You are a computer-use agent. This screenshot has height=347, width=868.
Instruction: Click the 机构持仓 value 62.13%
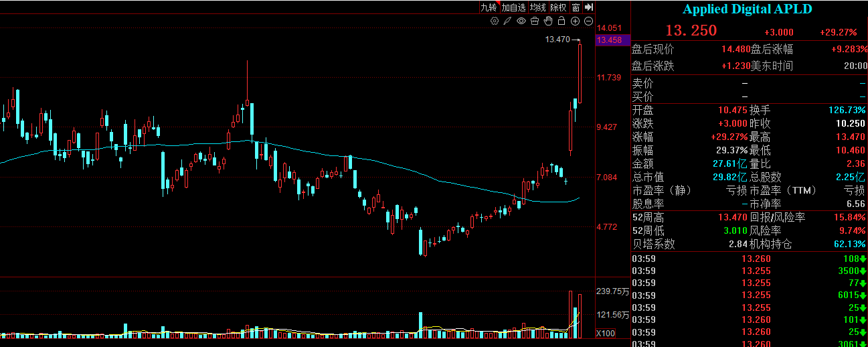point(850,244)
